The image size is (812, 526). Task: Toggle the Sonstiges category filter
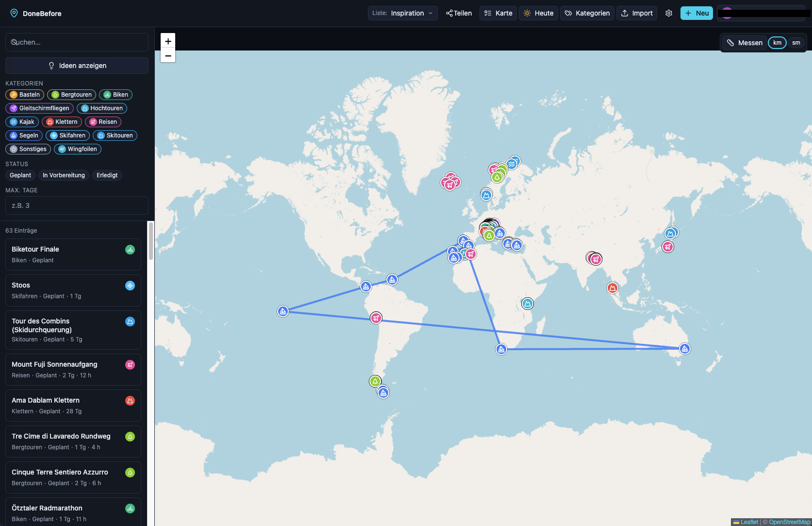(x=28, y=149)
